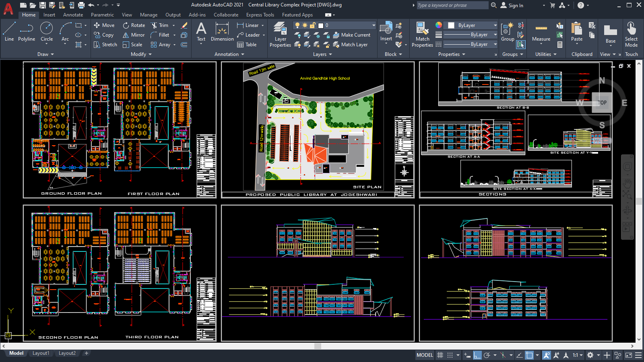The height and width of the screenshot is (362, 644).
Task: Click the white object color swatch
Action: pos(451,25)
